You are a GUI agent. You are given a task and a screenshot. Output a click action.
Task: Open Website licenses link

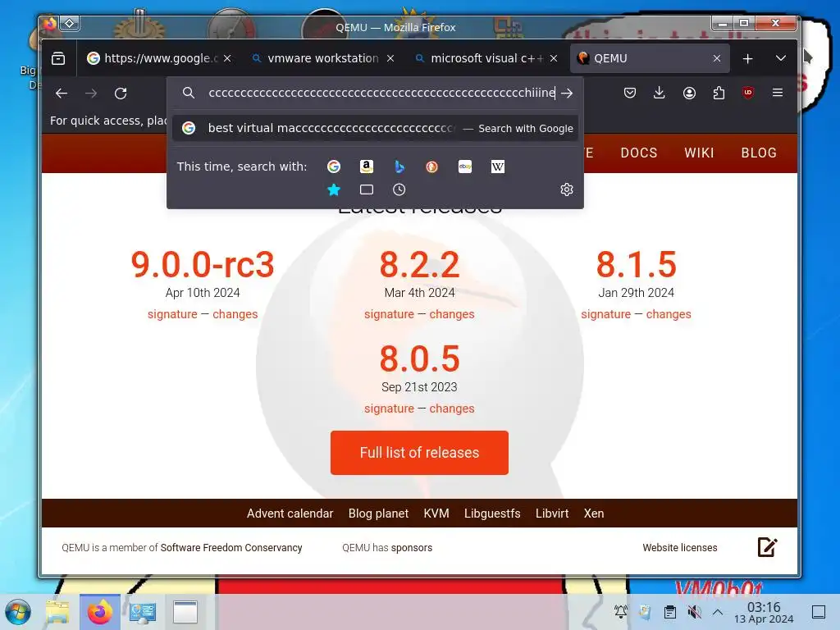[x=680, y=547]
